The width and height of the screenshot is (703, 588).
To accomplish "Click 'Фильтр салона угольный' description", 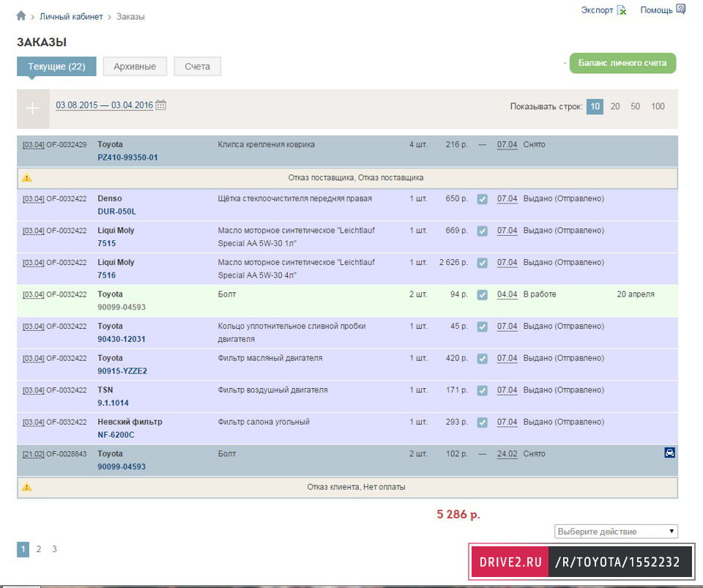I will (264, 423).
